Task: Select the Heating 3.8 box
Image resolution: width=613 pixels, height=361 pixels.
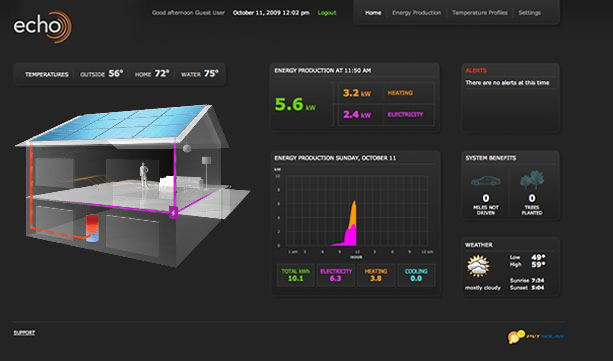Action: pyautogui.click(x=376, y=275)
